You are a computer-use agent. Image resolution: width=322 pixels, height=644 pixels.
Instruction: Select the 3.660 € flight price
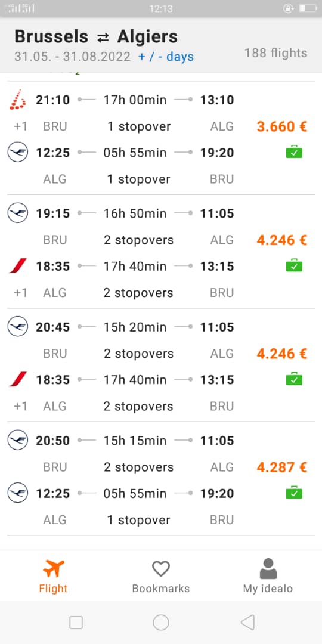[281, 126]
